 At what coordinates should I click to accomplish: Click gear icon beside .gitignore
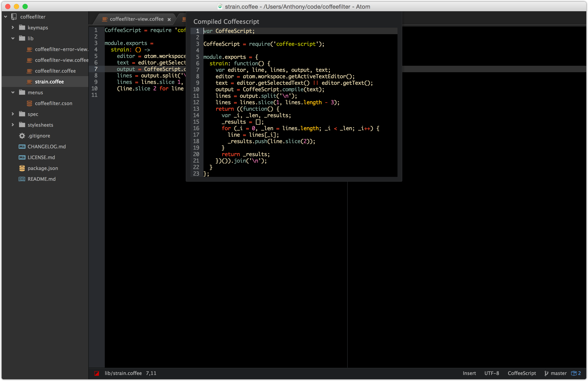(x=22, y=136)
